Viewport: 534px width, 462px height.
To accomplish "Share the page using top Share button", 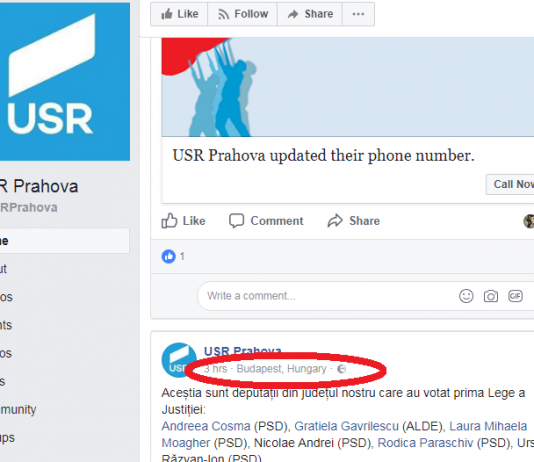I will (x=310, y=14).
